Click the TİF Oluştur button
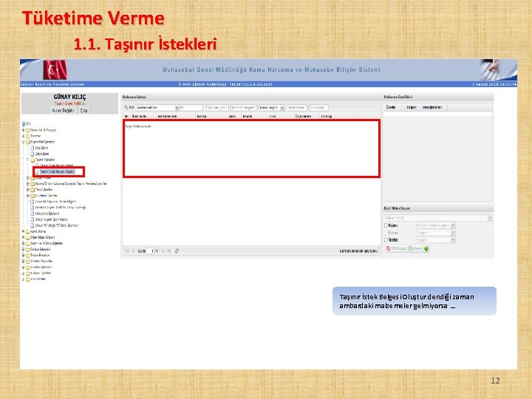The width and height of the screenshot is (532, 399). (x=396, y=249)
